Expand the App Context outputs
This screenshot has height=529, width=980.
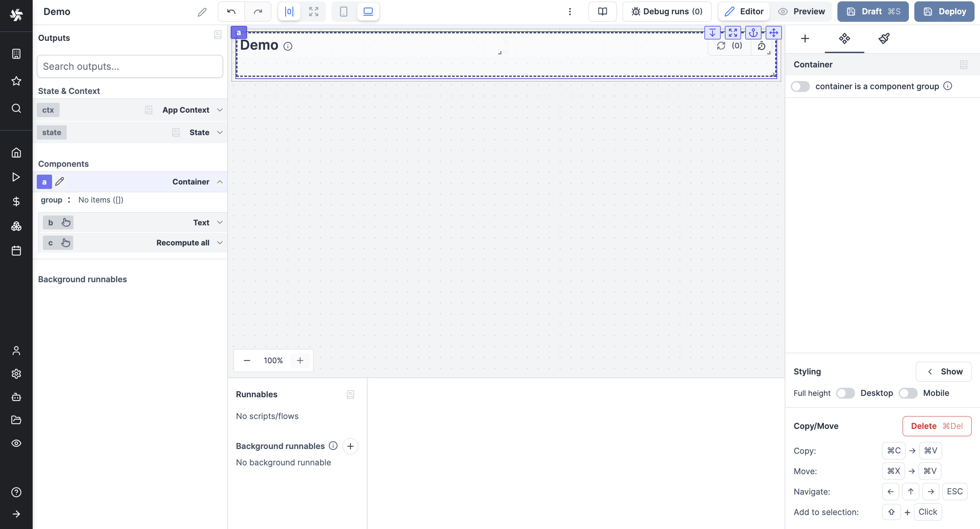tap(219, 110)
